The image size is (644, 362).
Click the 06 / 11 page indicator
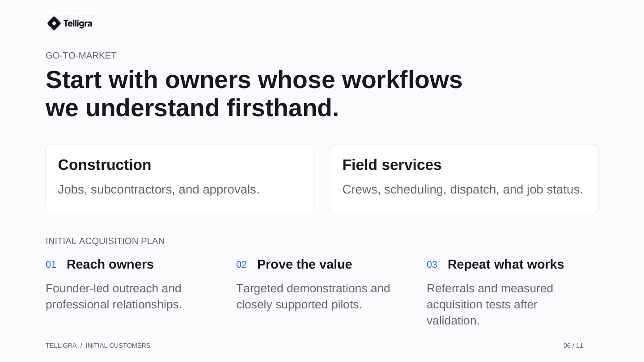point(573,345)
